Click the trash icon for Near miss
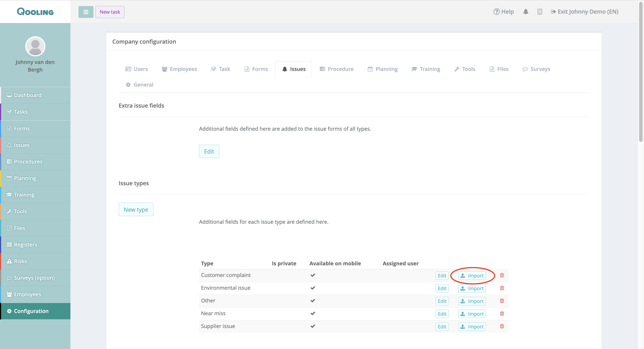Viewport: 644px width, 349px height. pos(502,313)
